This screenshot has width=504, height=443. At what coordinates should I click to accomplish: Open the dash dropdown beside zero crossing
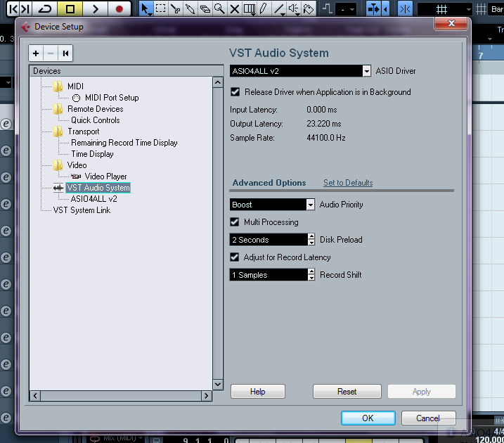[x=346, y=9]
